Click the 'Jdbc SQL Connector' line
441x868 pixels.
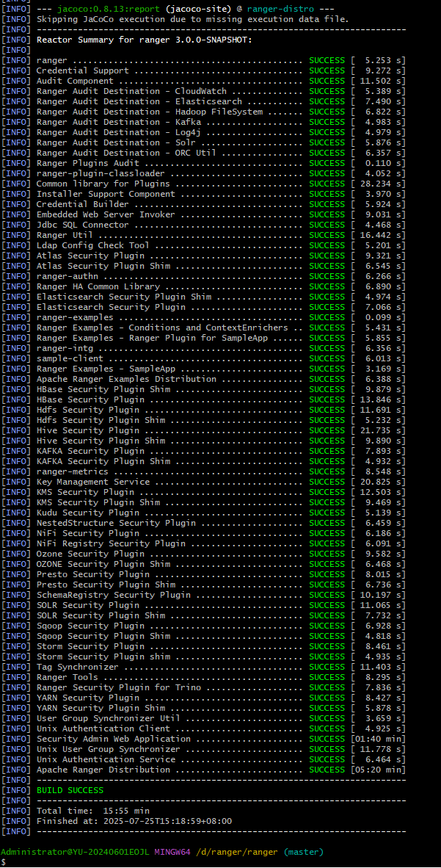(x=204, y=225)
